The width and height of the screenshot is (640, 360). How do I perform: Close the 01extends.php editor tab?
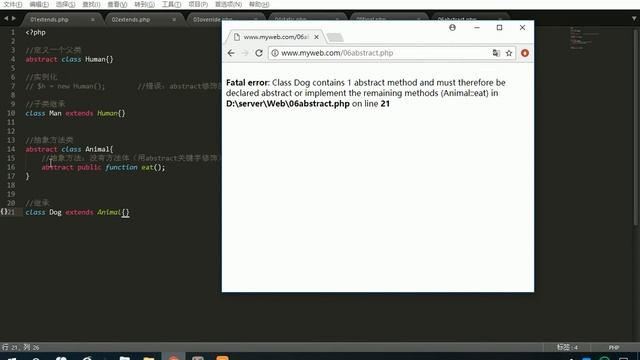(93, 20)
